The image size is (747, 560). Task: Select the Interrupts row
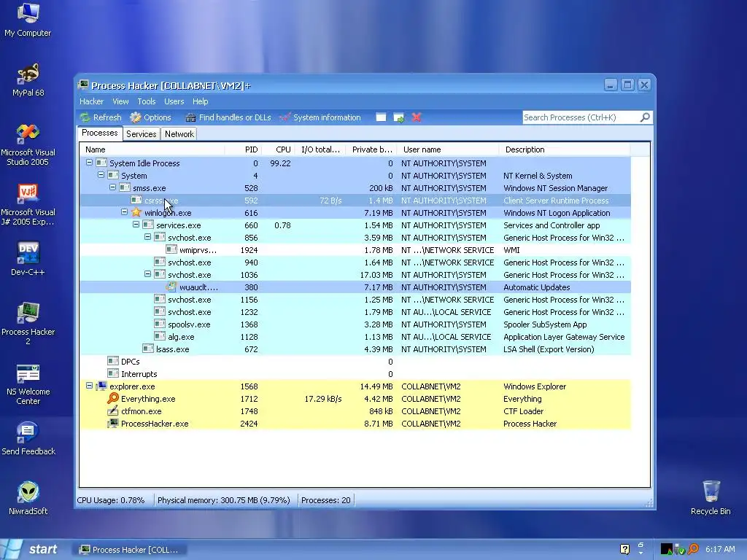(355, 374)
